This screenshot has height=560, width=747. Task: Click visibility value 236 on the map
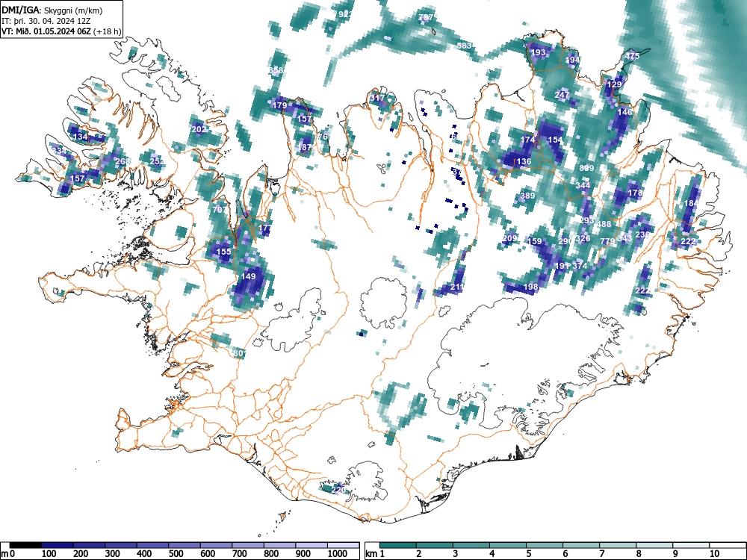pyautogui.click(x=642, y=234)
